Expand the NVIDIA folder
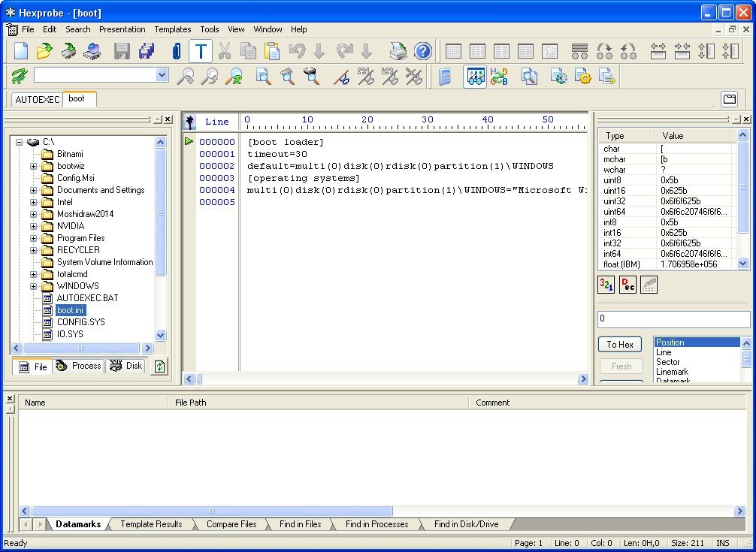 click(x=33, y=226)
